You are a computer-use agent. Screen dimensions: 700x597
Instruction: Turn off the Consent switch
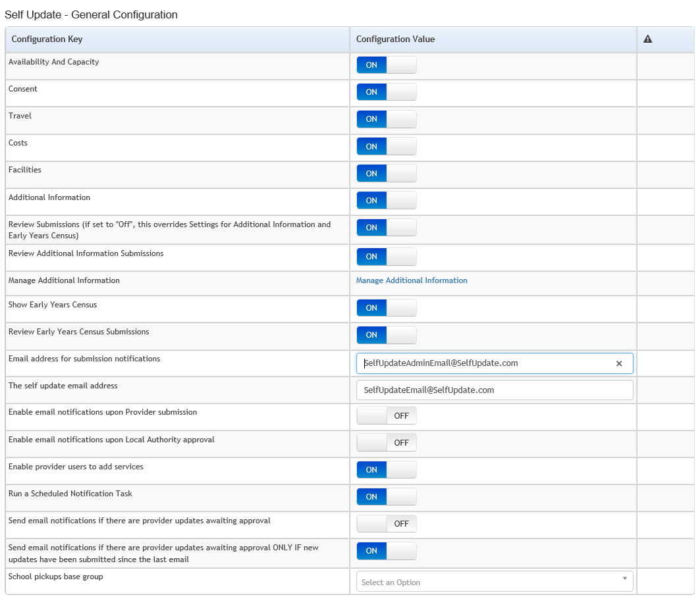(x=386, y=92)
